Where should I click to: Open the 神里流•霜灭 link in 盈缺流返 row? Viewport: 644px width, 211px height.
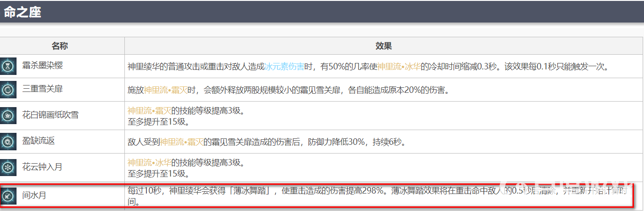181,142
